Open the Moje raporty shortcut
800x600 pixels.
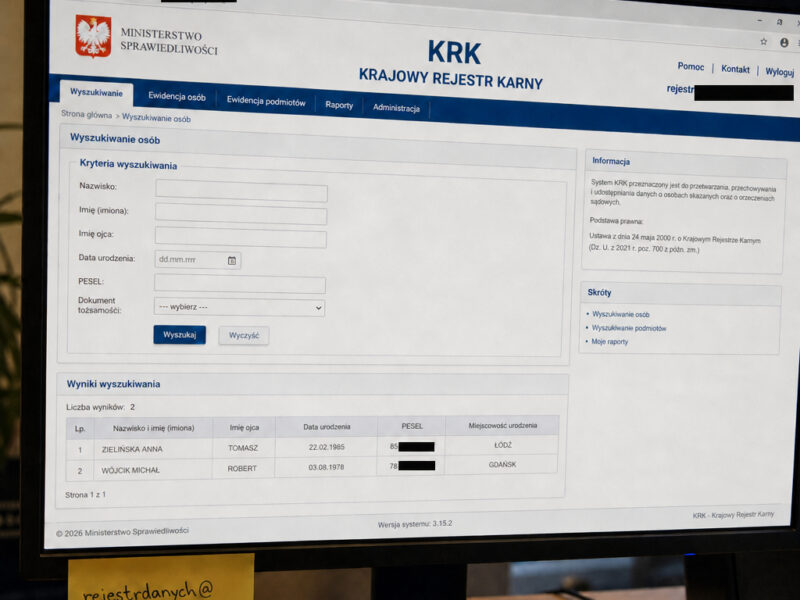(609, 342)
